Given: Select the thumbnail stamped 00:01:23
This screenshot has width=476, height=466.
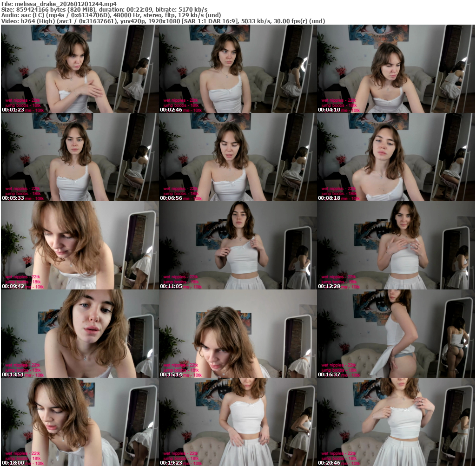Looking at the screenshot, I should coord(80,69).
